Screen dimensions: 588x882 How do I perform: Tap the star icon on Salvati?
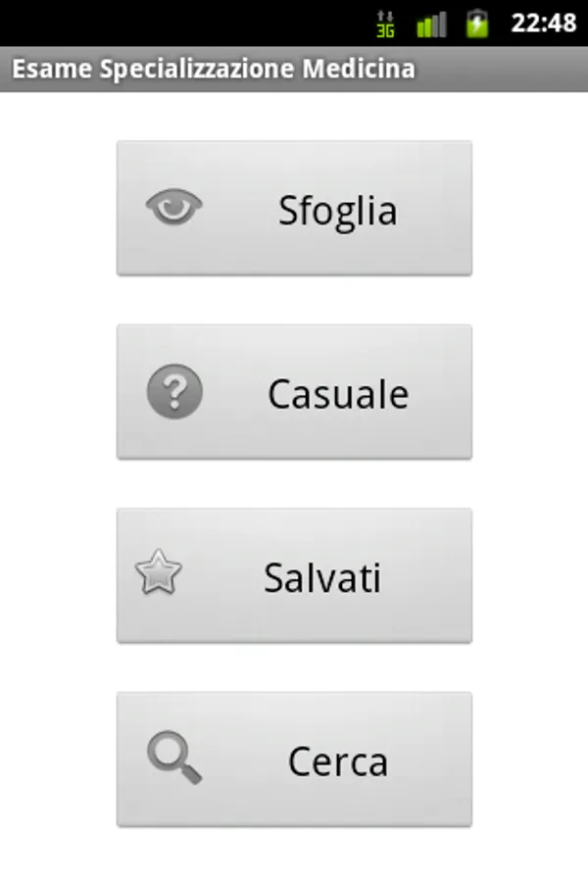coord(158,573)
